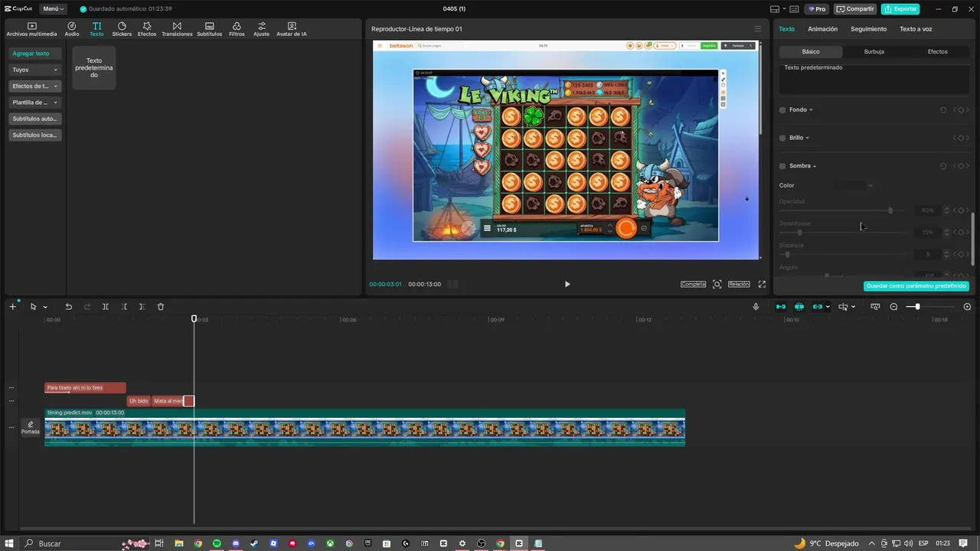Switch to the Texto a voz tab

coord(916,29)
